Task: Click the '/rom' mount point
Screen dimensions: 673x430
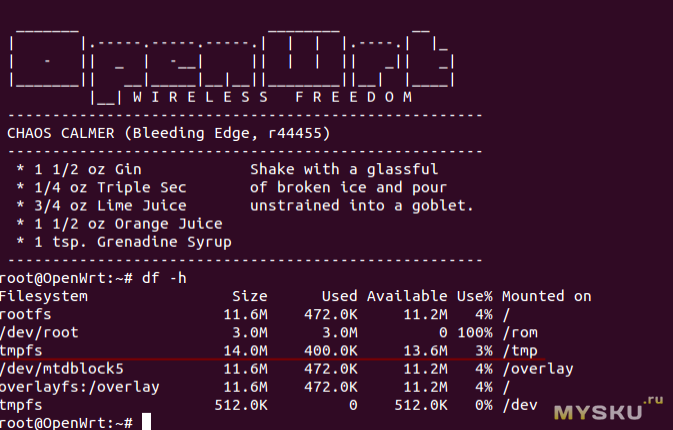Action: pos(520,333)
